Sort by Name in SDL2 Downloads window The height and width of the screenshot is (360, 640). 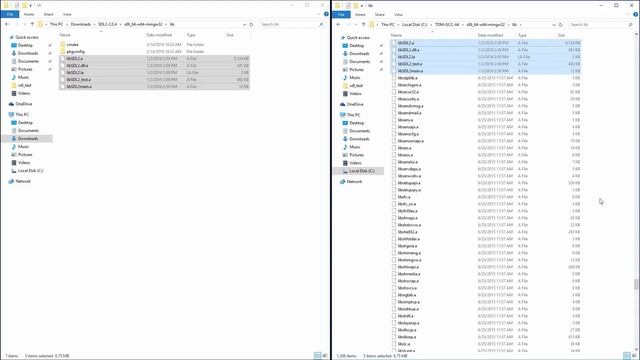pyautogui.click(x=65, y=35)
